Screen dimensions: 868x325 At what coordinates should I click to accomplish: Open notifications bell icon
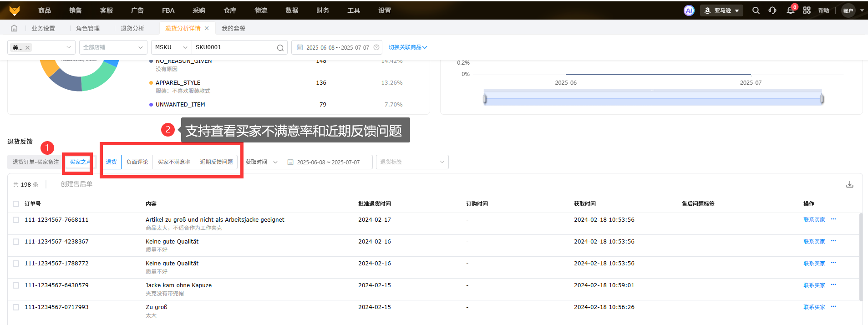790,10
